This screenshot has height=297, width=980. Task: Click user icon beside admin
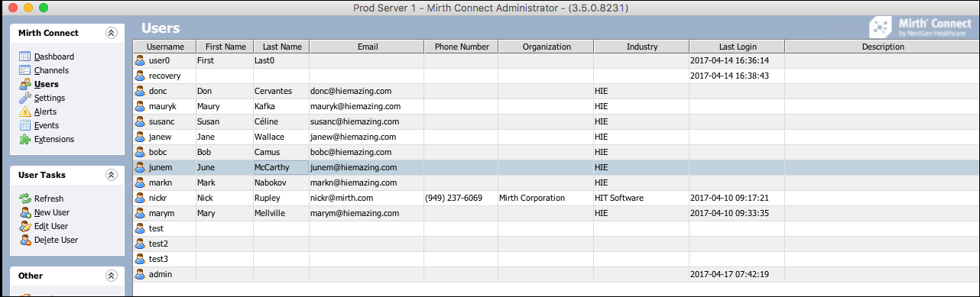pyautogui.click(x=140, y=274)
